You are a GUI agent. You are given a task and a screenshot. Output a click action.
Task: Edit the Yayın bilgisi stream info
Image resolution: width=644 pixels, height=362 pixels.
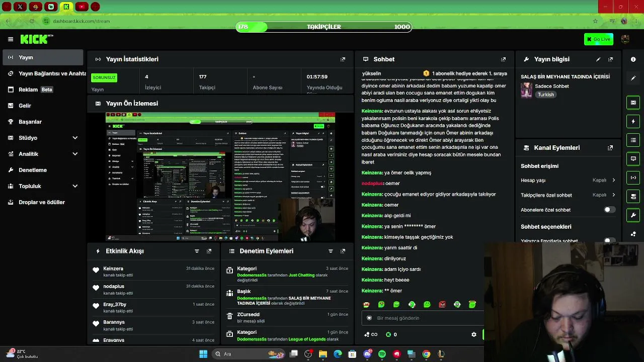click(x=598, y=59)
